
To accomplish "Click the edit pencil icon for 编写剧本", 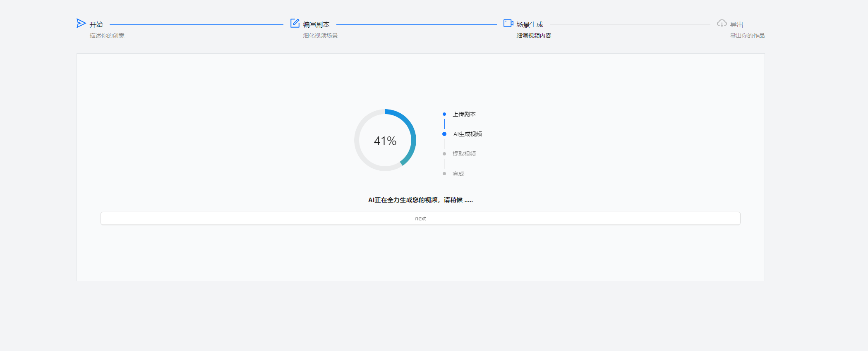I will coord(295,23).
